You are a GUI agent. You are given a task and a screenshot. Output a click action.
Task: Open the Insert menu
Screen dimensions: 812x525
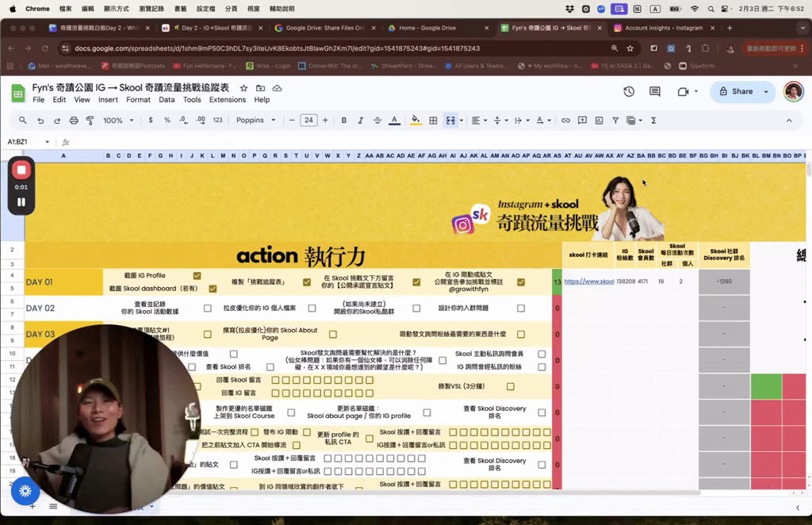108,99
